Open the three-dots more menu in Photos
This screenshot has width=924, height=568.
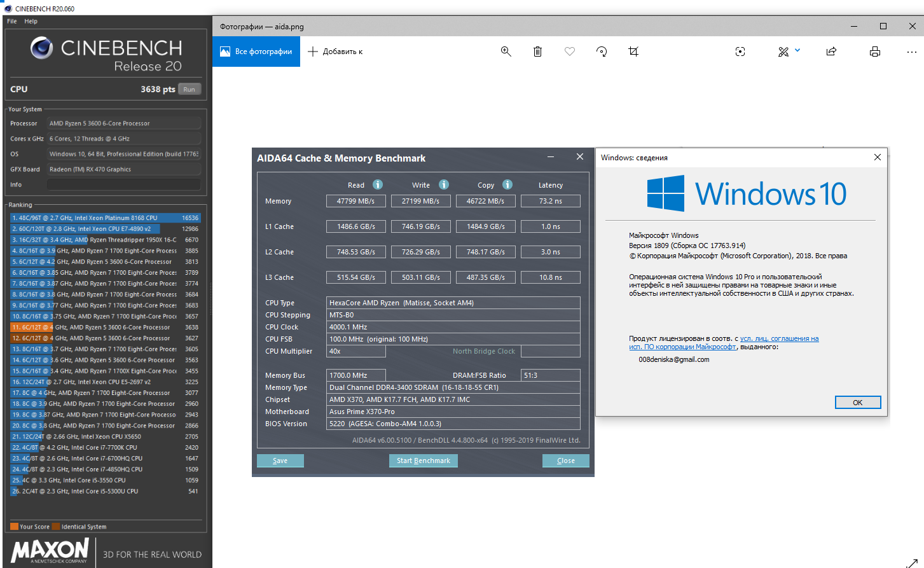tap(912, 52)
